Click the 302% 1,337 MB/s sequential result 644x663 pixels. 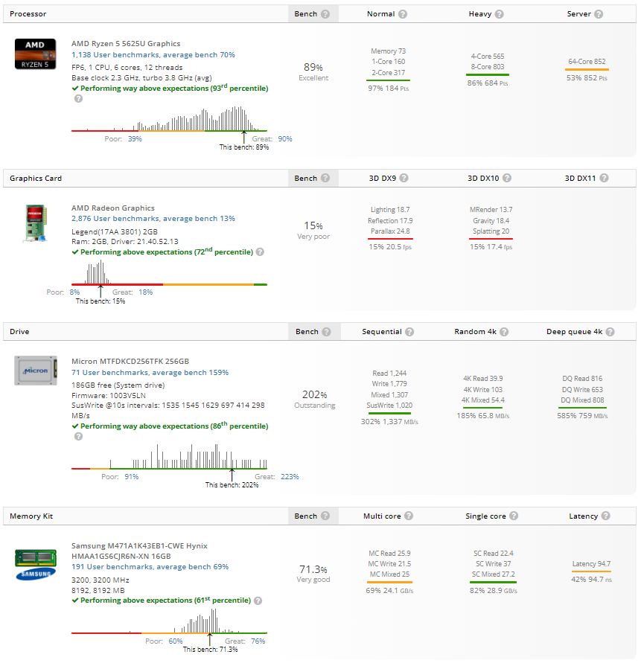click(x=389, y=422)
